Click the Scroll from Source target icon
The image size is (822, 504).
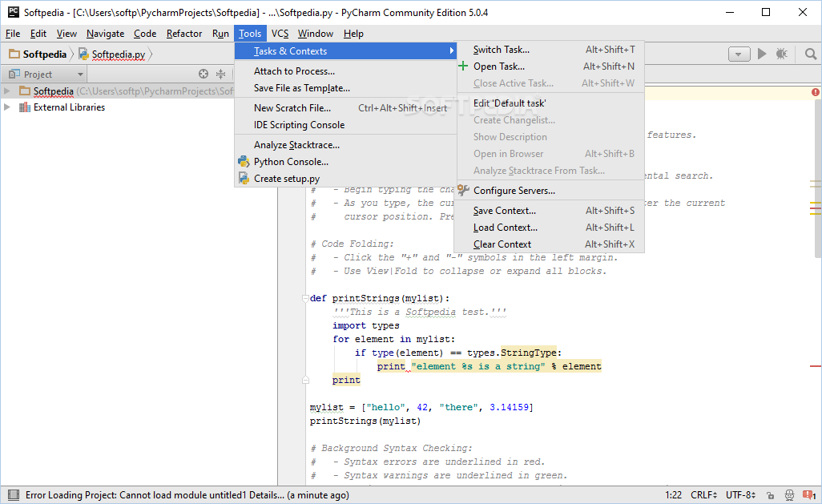pyautogui.click(x=203, y=74)
